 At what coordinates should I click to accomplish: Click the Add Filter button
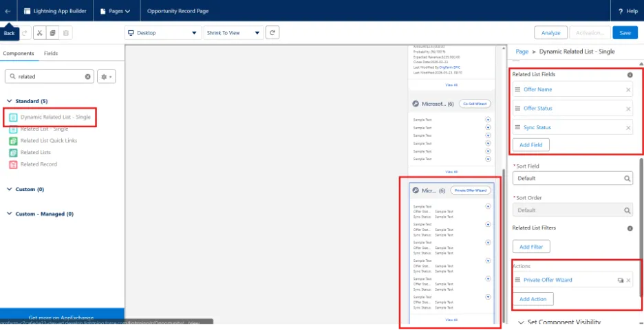pyautogui.click(x=531, y=247)
